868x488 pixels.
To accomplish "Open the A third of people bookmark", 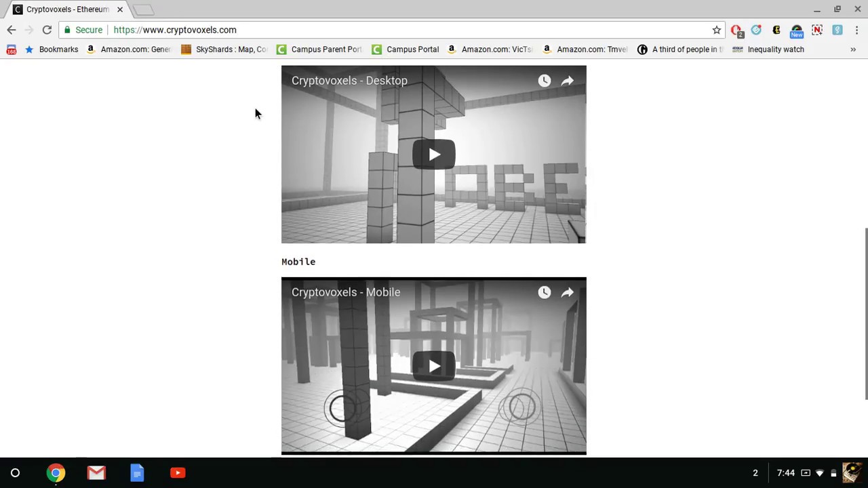I will [x=680, y=49].
